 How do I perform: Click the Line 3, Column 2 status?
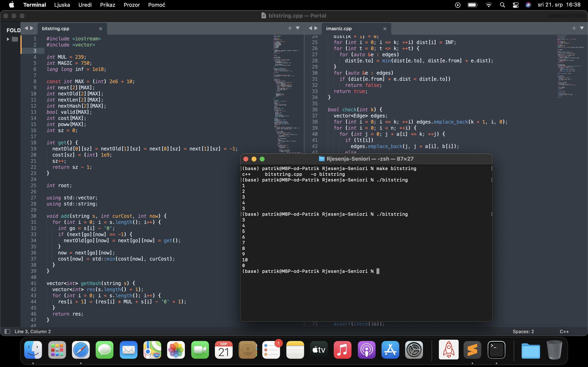33,331
